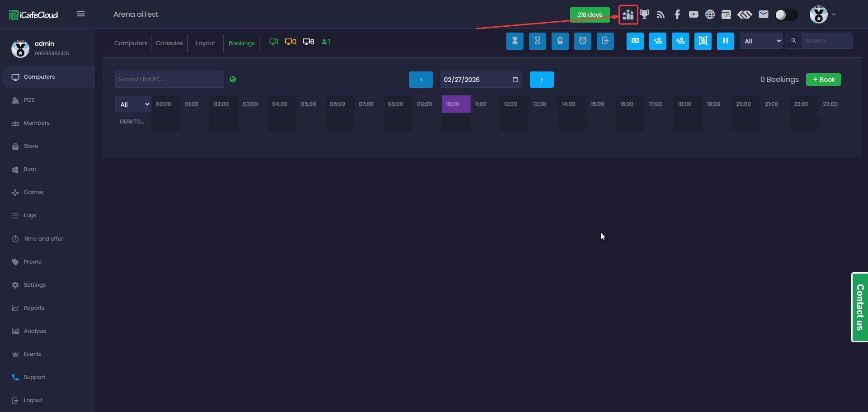The width and height of the screenshot is (868, 412).
Task: Switch to the Layout tab
Action: pyautogui.click(x=205, y=43)
